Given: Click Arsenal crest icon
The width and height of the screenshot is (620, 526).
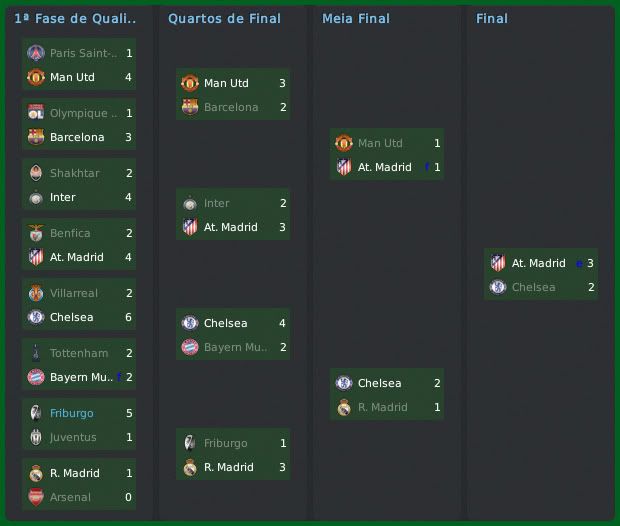Looking at the screenshot, I should point(36,497).
